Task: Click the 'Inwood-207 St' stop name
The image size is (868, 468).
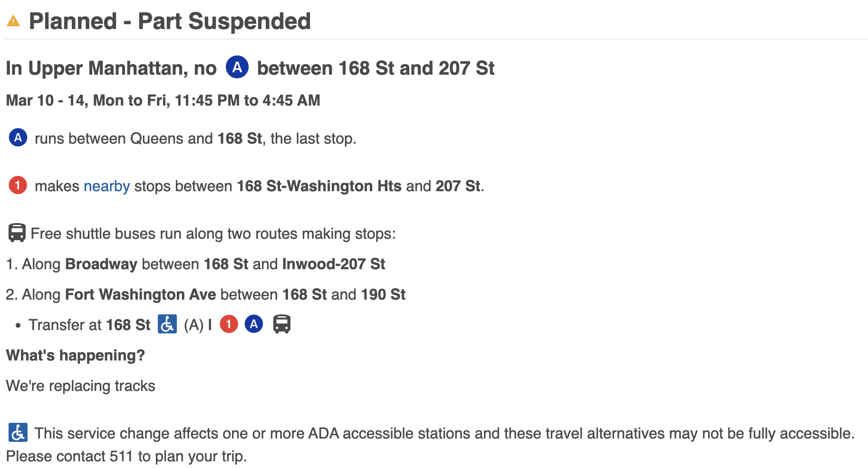Action: pos(334,264)
